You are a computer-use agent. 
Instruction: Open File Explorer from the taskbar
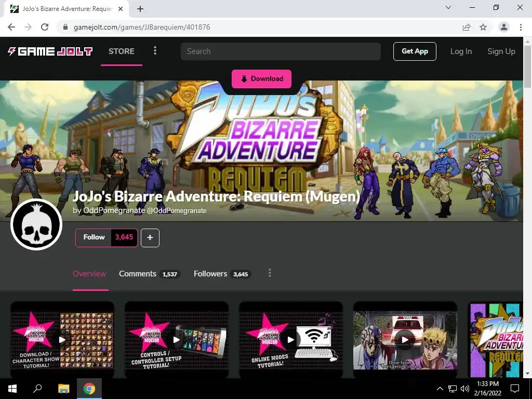pyautogui.click(x=63, y=389)
